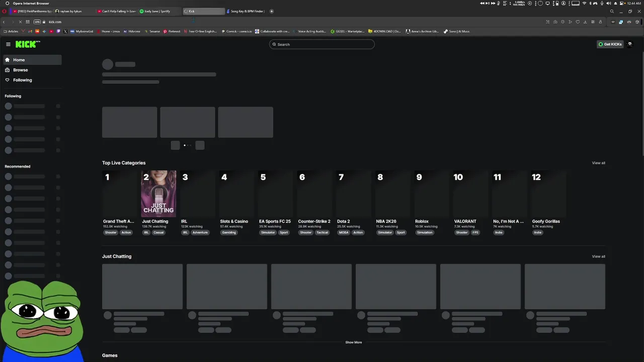Open the browser downloads icon

coord(585,22)
